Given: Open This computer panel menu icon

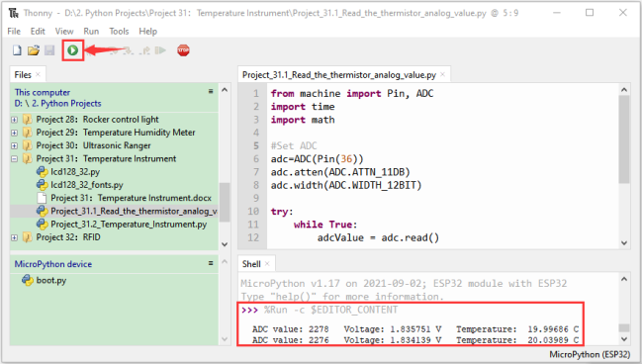Looking at the screenshot, I should pos(211,91).
